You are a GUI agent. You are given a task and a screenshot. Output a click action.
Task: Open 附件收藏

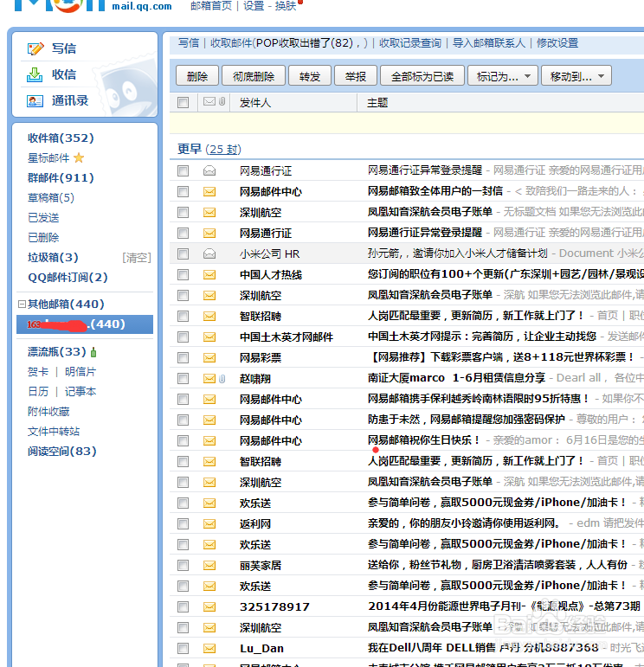[x=48, y=411]
